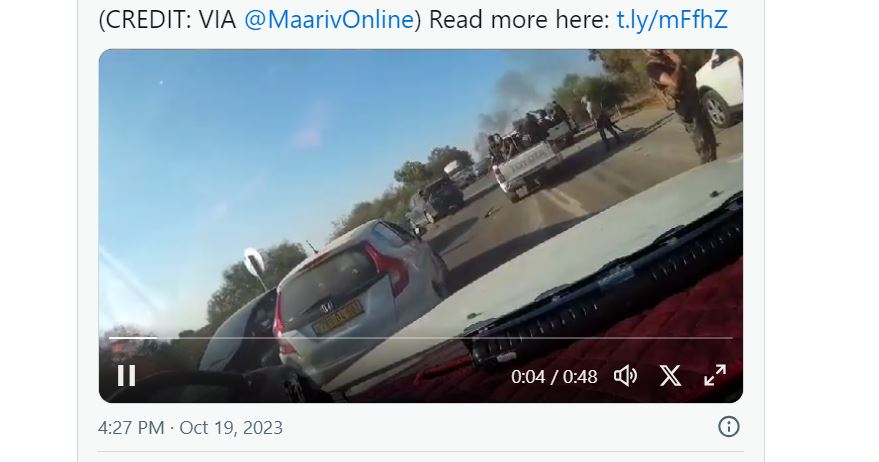Seek to the middle of the video progress bar
Viewport: 879px width, 462px height.
(420, 338)
